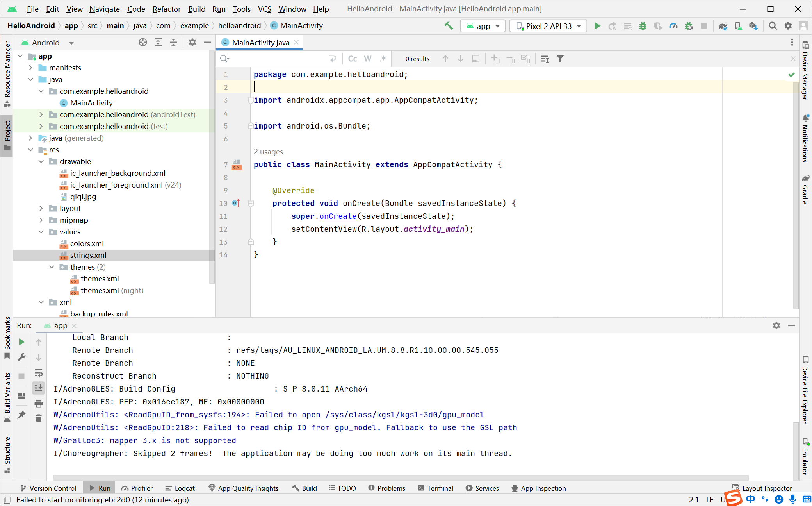Launch the Profiler from the toolbar

(x=673, y=26)
